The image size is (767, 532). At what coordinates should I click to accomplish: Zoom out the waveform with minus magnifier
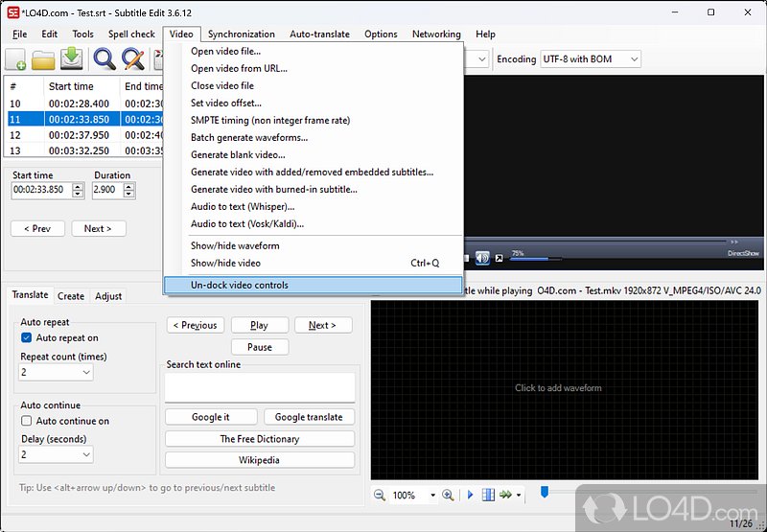379,495
